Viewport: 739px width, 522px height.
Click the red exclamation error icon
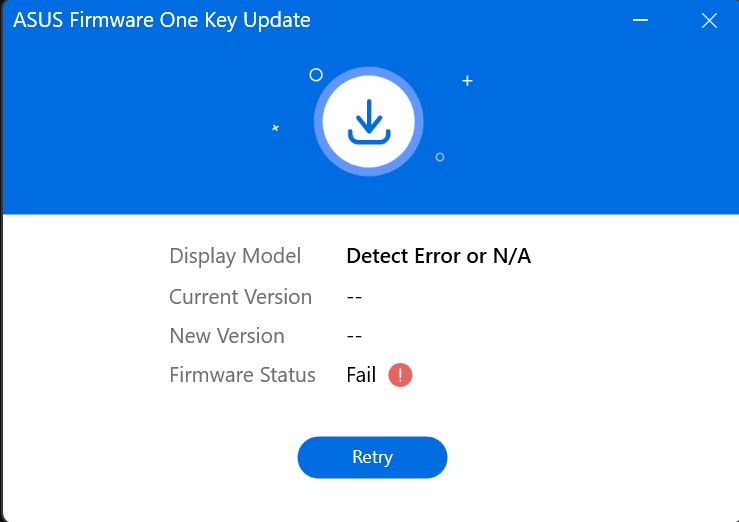pyautogui.click(x=400, y=375)
